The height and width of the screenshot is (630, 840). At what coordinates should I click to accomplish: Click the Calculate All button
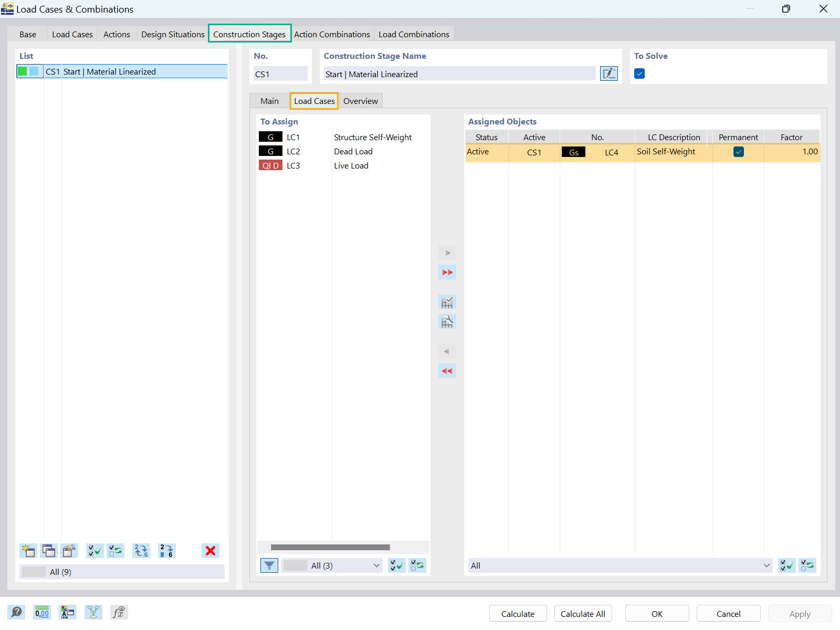pos(583,613)
